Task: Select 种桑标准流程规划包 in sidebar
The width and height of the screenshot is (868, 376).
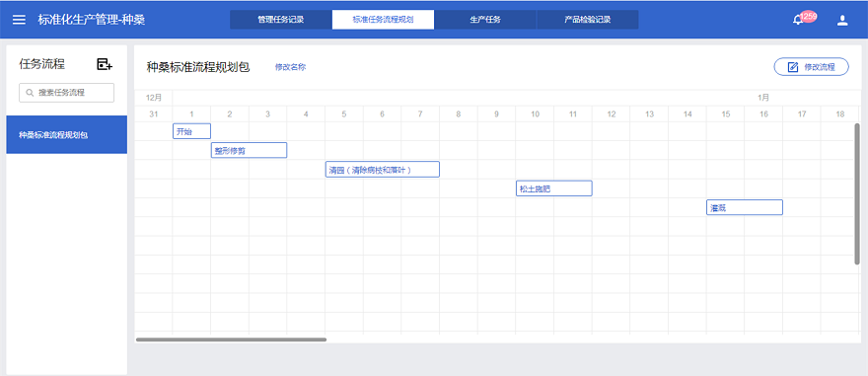Action: pyautogui.click(x=66, y=134)
